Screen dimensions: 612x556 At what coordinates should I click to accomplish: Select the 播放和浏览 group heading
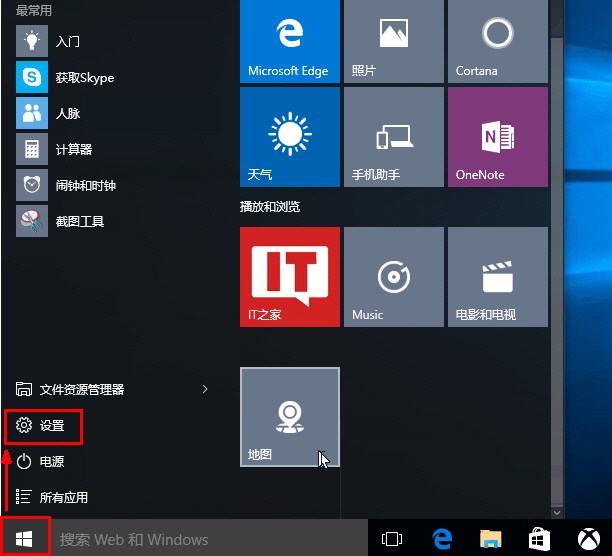coord(270,206)
